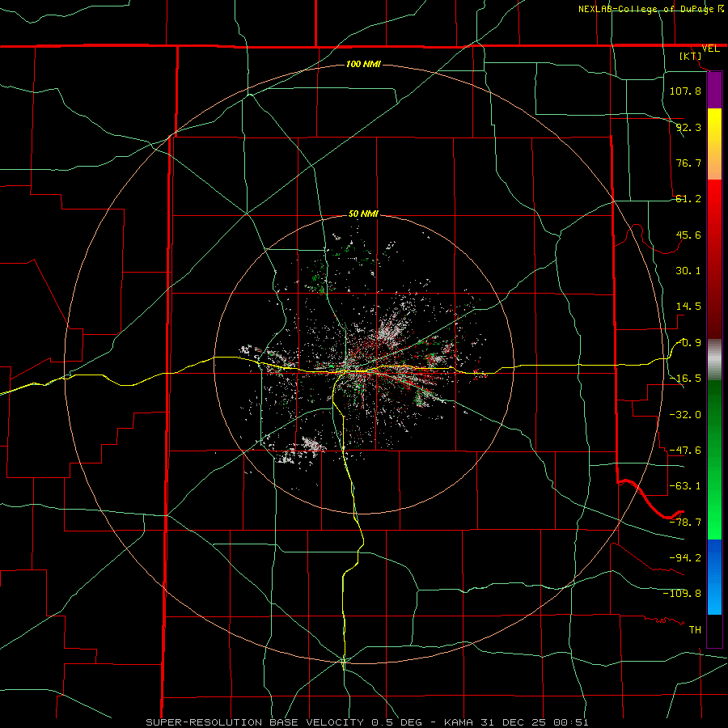Click the VEL legend title
This screenshot has width=728, height=728.
click(711, 49)
